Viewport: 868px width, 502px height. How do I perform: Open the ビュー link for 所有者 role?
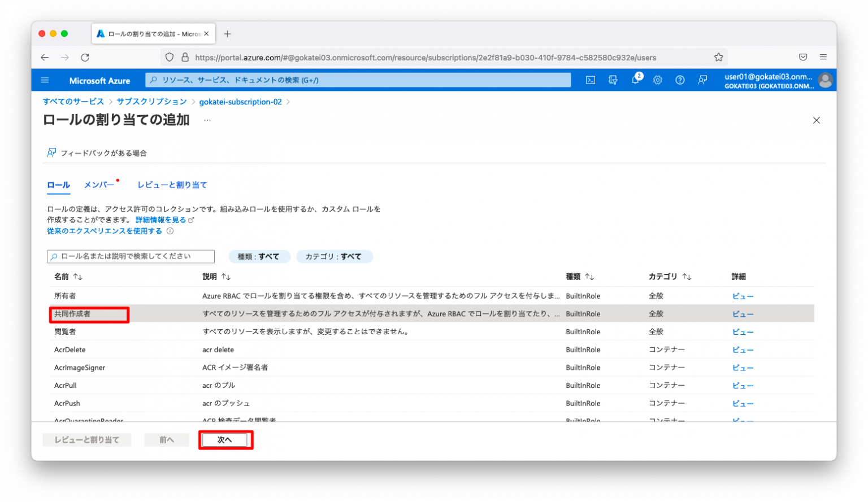coord(743,295)
